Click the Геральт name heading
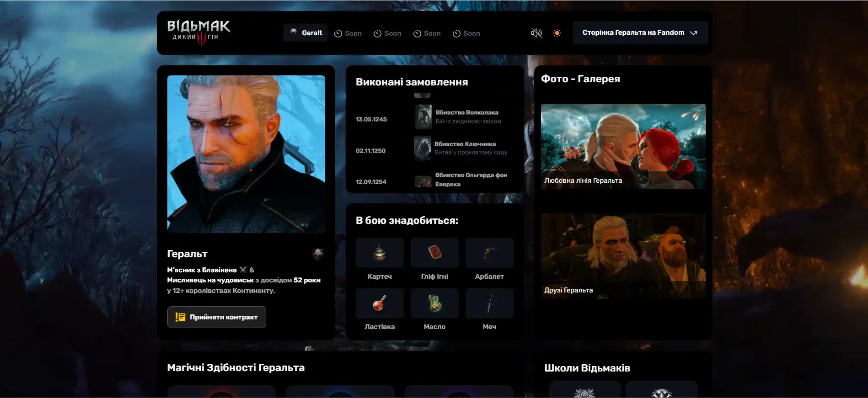Image resolution: width=868 pixels, height=398 pixels. [x=187, y=254]
